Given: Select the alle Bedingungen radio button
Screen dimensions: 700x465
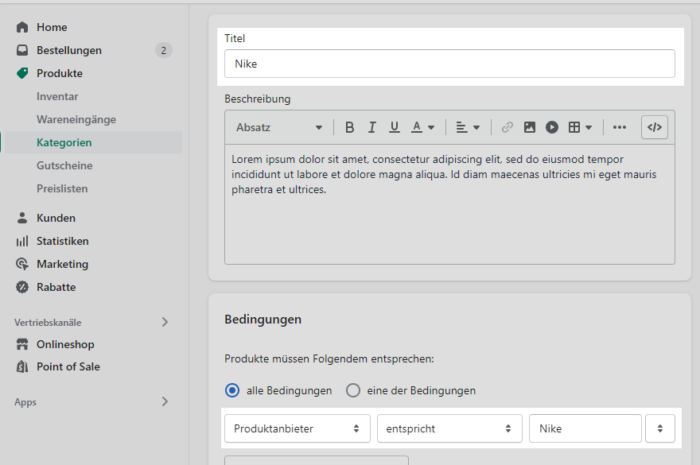Looking at the screenshot, I should pos(232,390).
